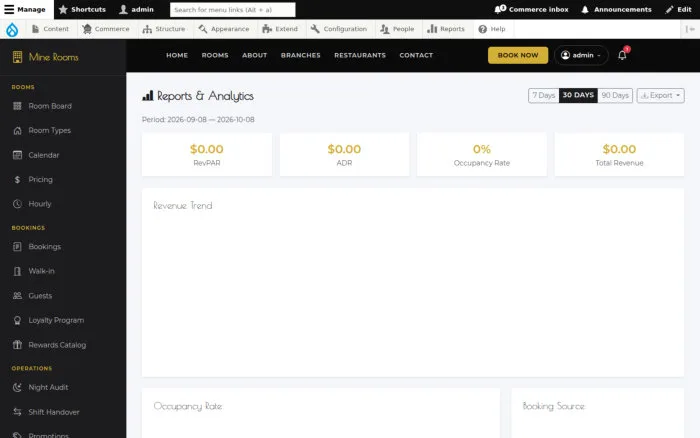
Task: Click the Occupancy Rate chart heading
Action: pos(188,406)
